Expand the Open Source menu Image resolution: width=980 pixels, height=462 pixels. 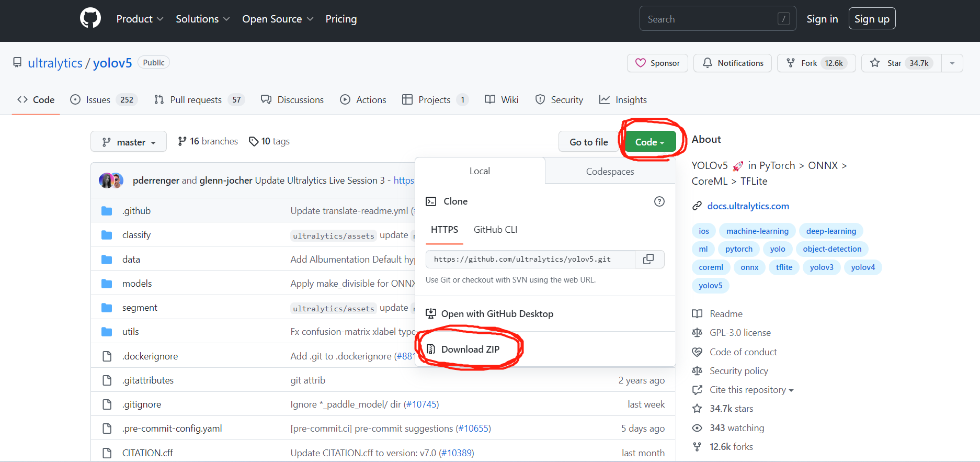coord(278,19)
